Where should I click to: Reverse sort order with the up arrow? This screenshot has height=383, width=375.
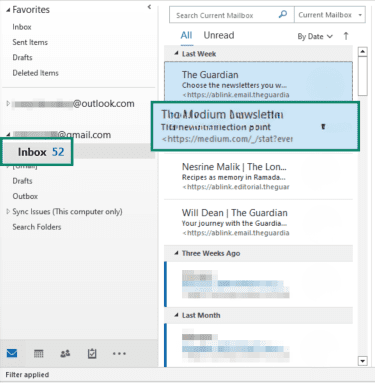[346, 36]
